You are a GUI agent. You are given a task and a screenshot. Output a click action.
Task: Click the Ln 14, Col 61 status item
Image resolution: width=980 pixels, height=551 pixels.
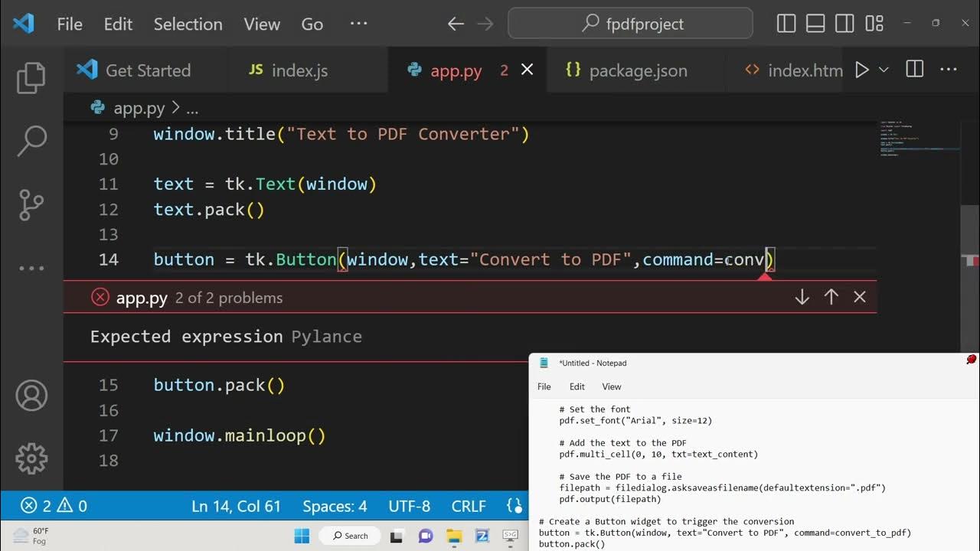236,506
